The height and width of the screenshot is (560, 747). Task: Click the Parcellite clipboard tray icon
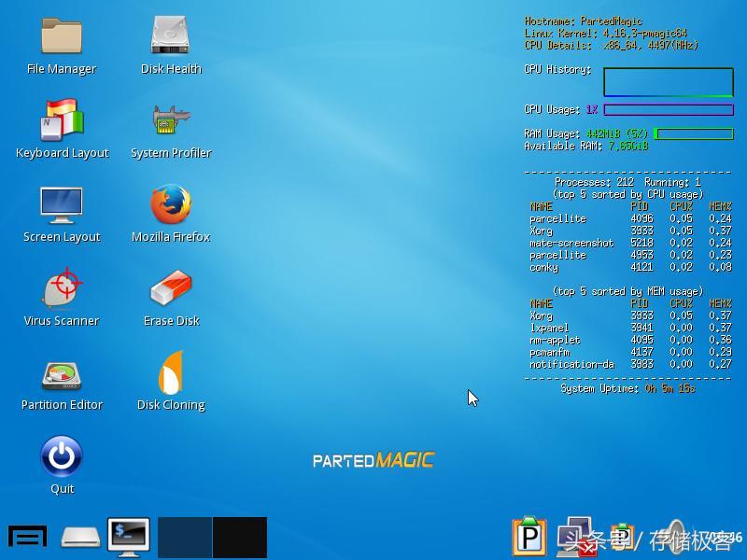pyautogui.click(x=529, y=537)
